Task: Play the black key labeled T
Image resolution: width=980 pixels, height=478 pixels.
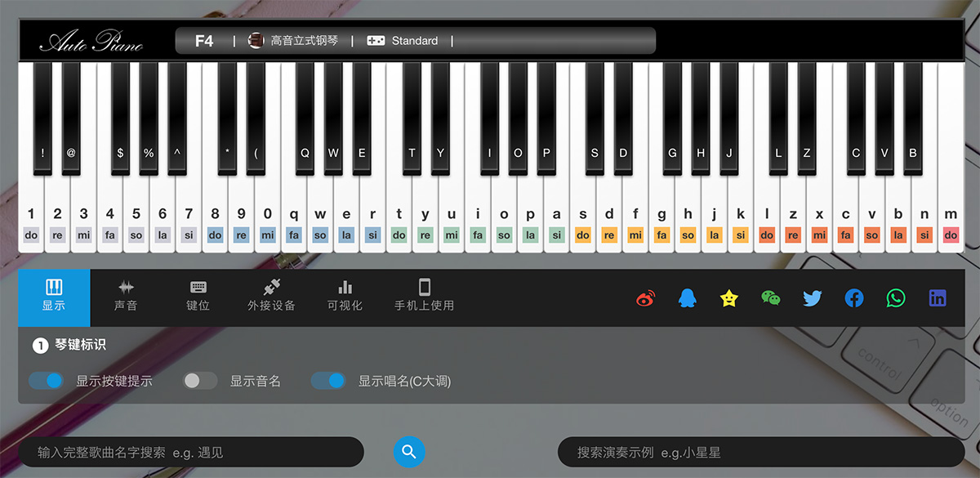Action: point(412,118)
